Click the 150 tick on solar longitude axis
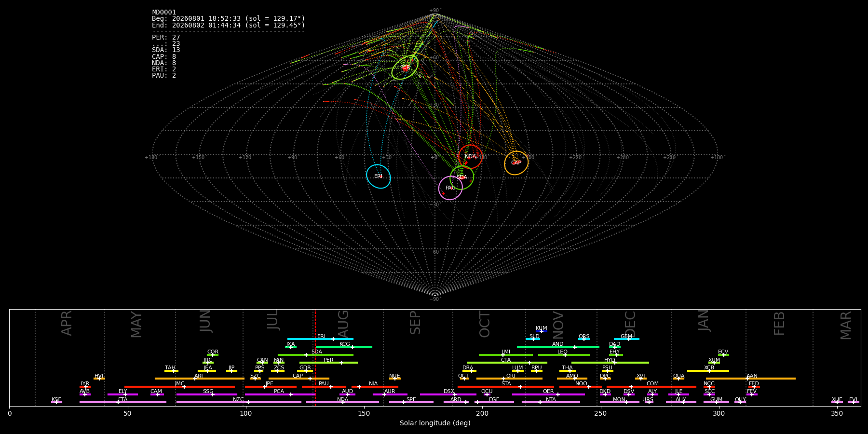Image resolution: width=868 pixels, height=434 pixels. pyautogui.click(x=364, y=413)
